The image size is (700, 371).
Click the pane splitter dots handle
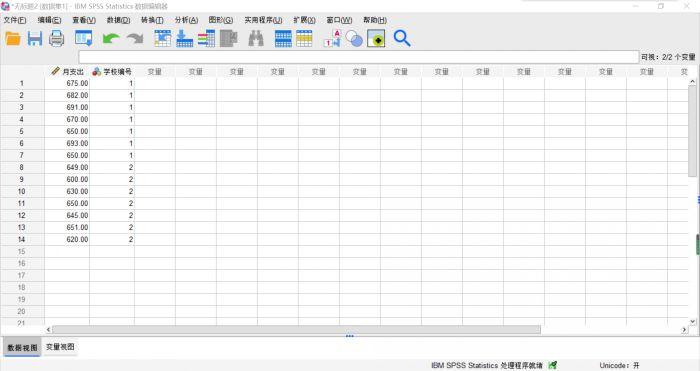pos(350,336)
